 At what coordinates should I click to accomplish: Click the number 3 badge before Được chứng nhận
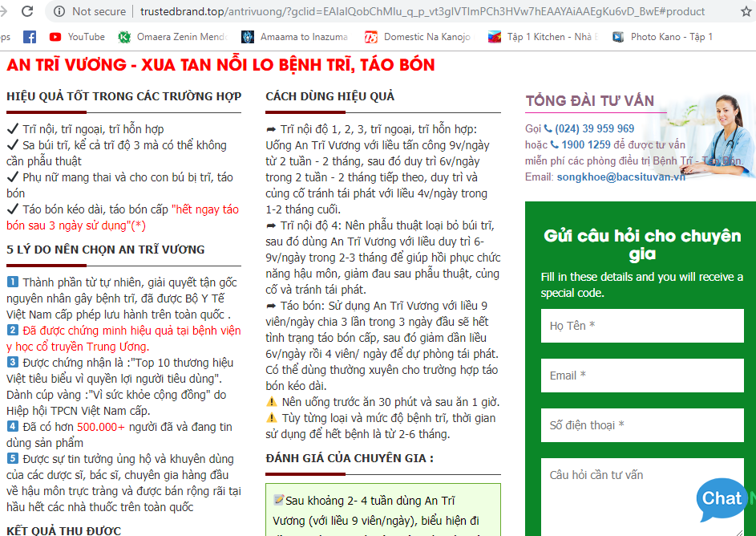click(13, 362)
